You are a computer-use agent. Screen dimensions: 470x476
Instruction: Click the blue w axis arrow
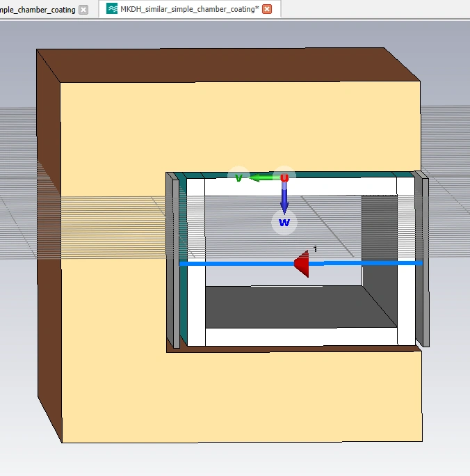284,199
